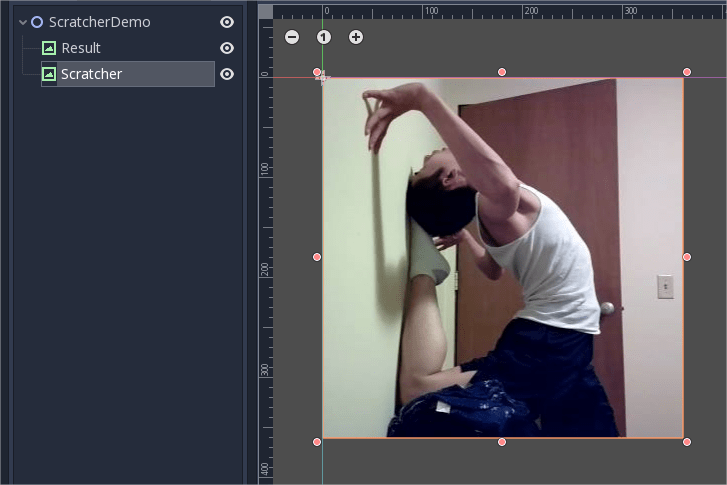
Task: Reset canvas zoom to 100%
Action: [x=324, y=37]
